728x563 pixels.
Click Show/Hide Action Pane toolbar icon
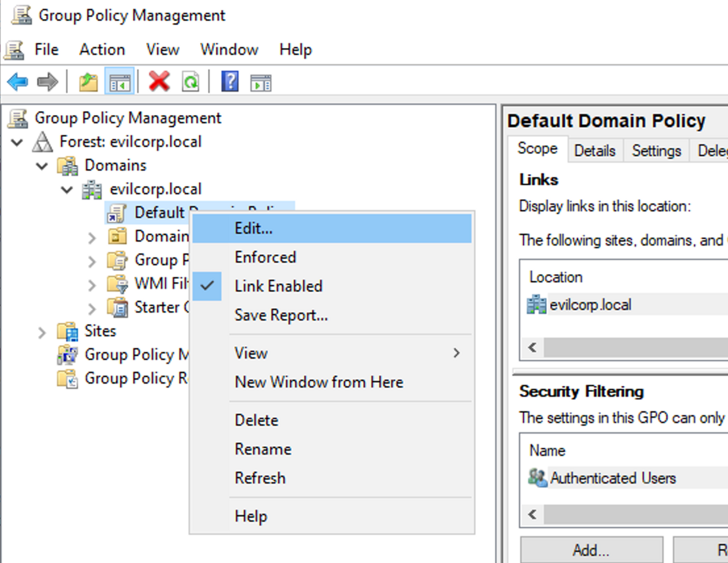pos(261,83)
